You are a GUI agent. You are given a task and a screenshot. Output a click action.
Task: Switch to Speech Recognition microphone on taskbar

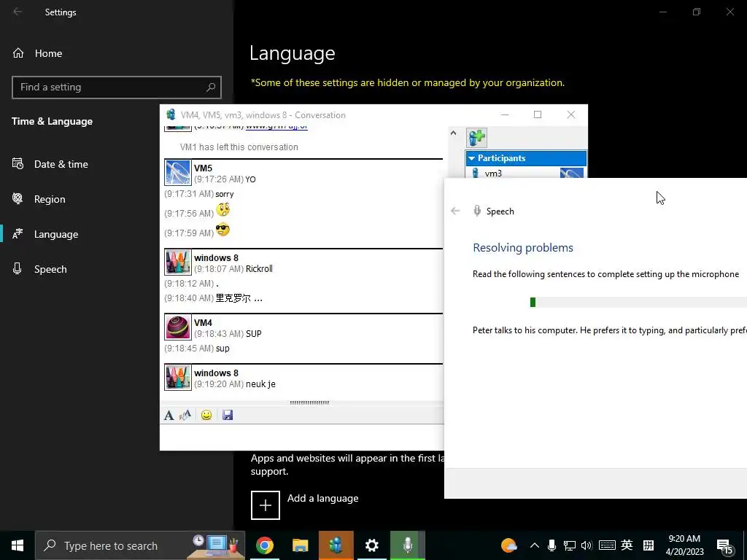(x=408, y=545)
